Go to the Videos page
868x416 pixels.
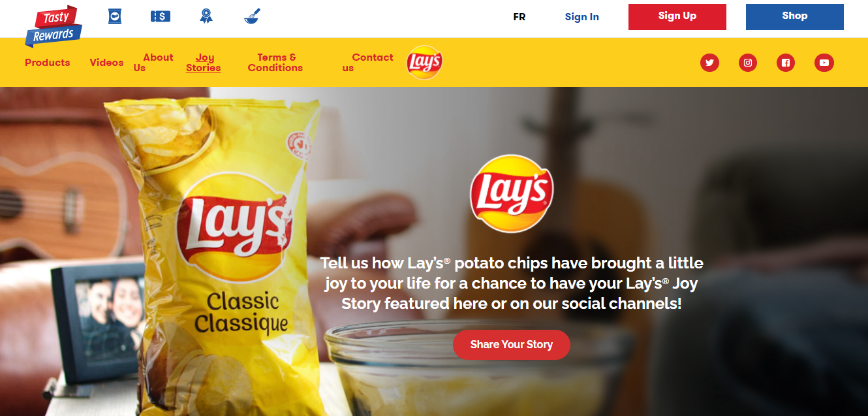coord(106,63)
